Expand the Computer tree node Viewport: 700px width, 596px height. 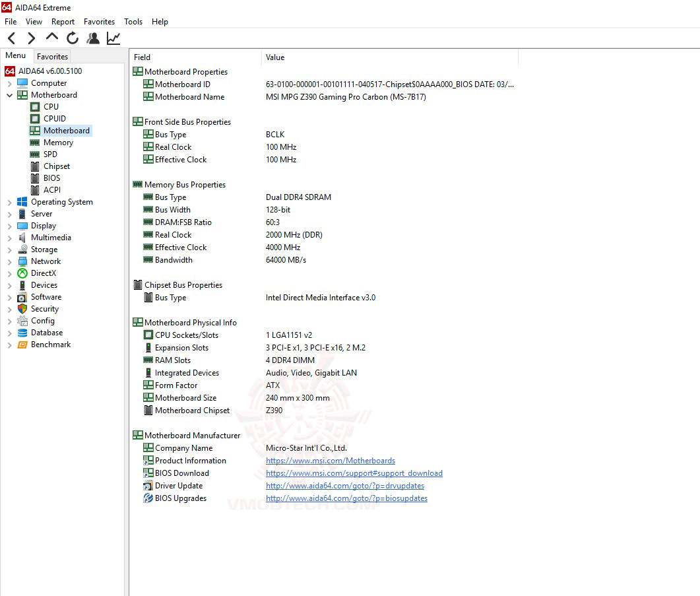pyautogui.click(x=9, y=84)
